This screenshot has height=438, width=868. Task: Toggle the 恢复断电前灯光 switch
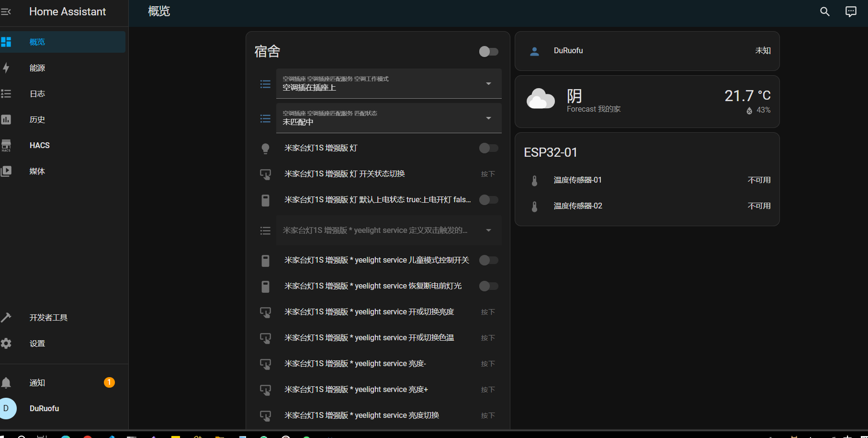click(x=488, y=286)
